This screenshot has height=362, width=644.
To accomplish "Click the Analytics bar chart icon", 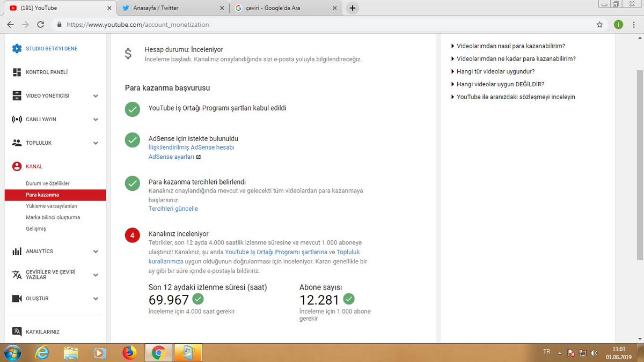I will click(17, 251).
